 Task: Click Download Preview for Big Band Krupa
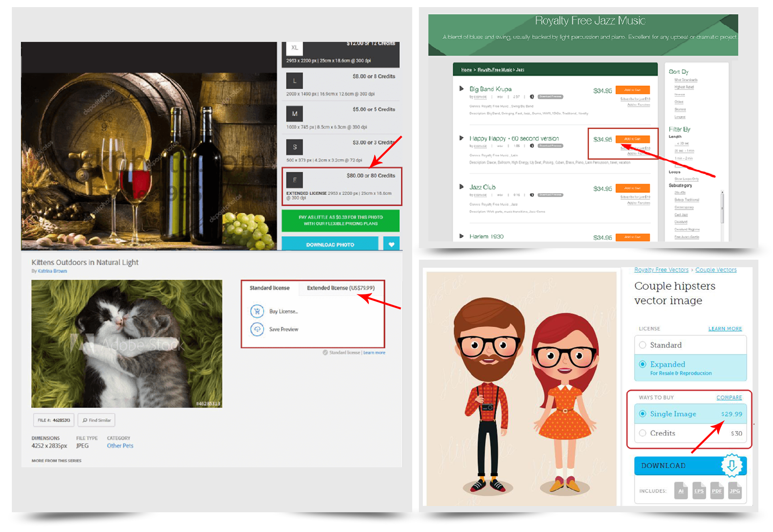pyautogui.click(x=550, y=96)
